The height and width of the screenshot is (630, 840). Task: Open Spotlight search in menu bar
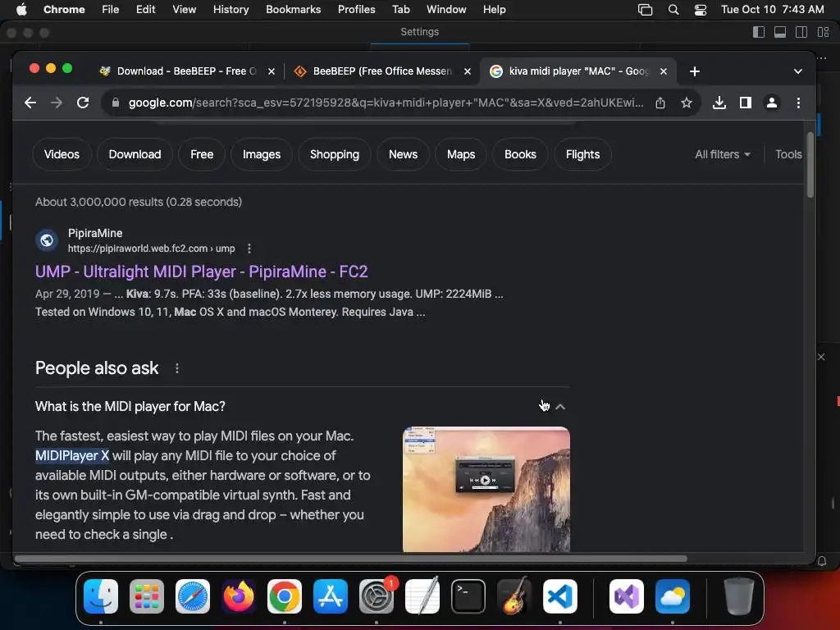pyautogui.click(x=673, y=9)
